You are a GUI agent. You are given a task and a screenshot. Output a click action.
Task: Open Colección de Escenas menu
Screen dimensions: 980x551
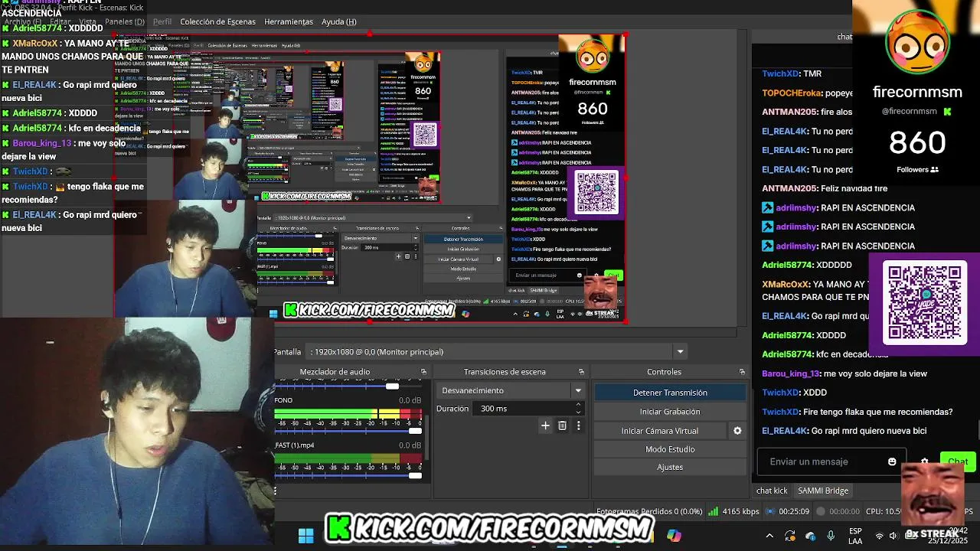click(217, 21)
